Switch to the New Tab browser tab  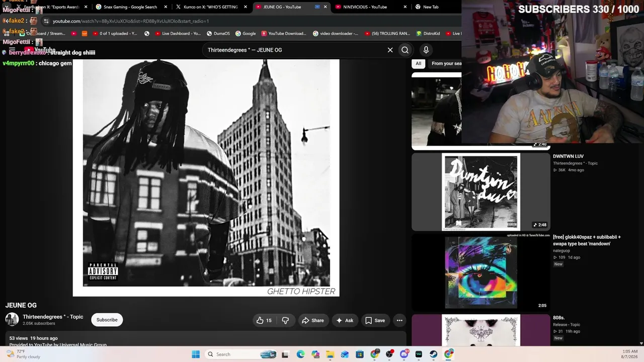(x=431, y=7)
